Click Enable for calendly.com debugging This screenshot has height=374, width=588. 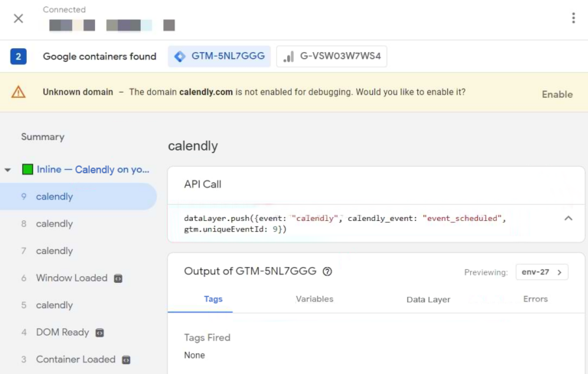pyautogui.click(x=557, y=94)
